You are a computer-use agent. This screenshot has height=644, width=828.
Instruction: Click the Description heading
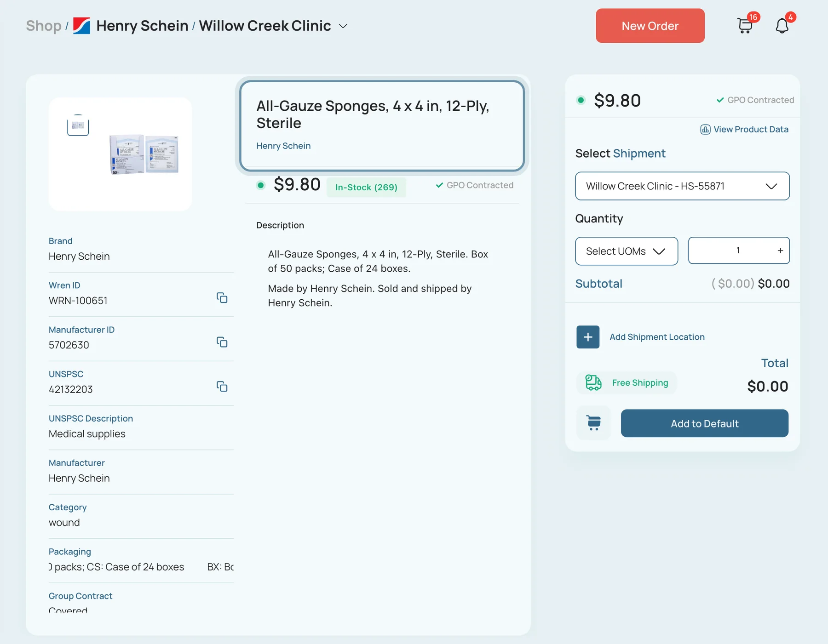point(280,225)
